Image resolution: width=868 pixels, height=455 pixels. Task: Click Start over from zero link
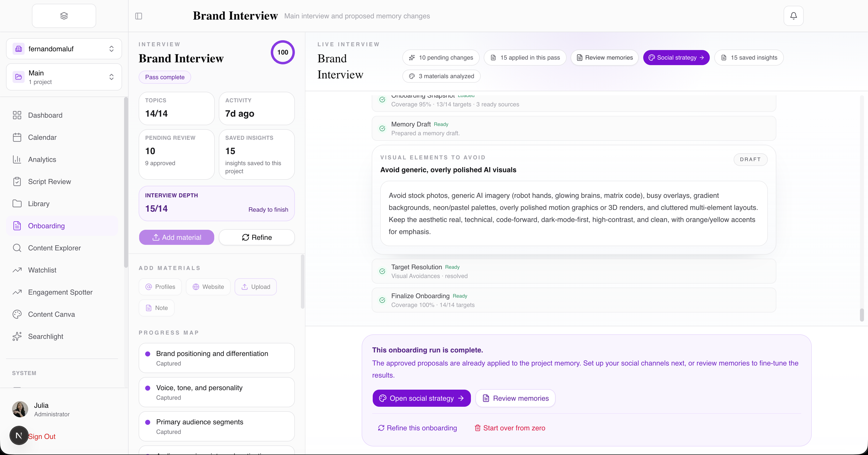click(x=510, y=428)
